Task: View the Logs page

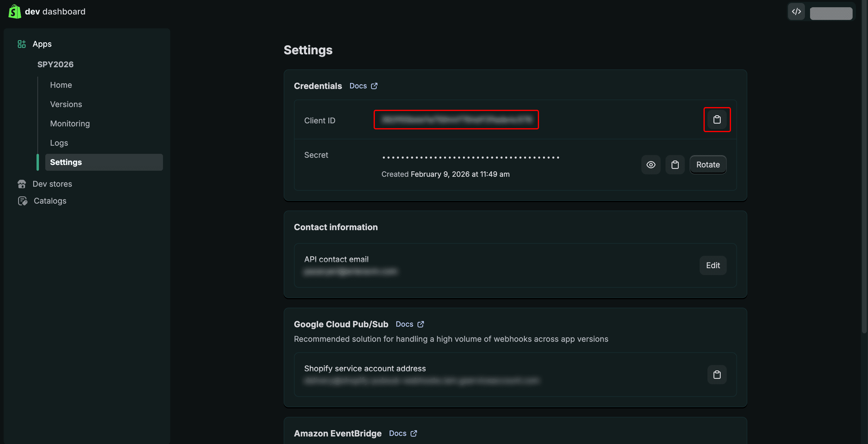Action: (x=59, y=143)
